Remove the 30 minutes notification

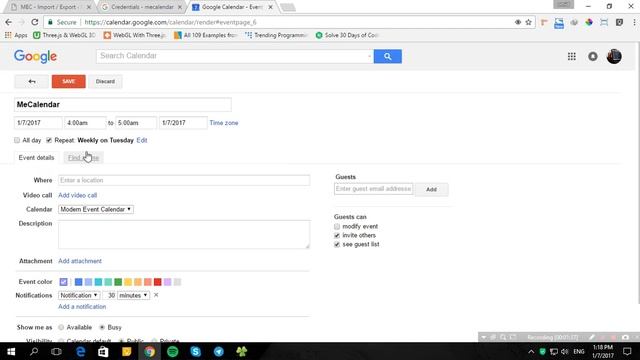[156, 295]
